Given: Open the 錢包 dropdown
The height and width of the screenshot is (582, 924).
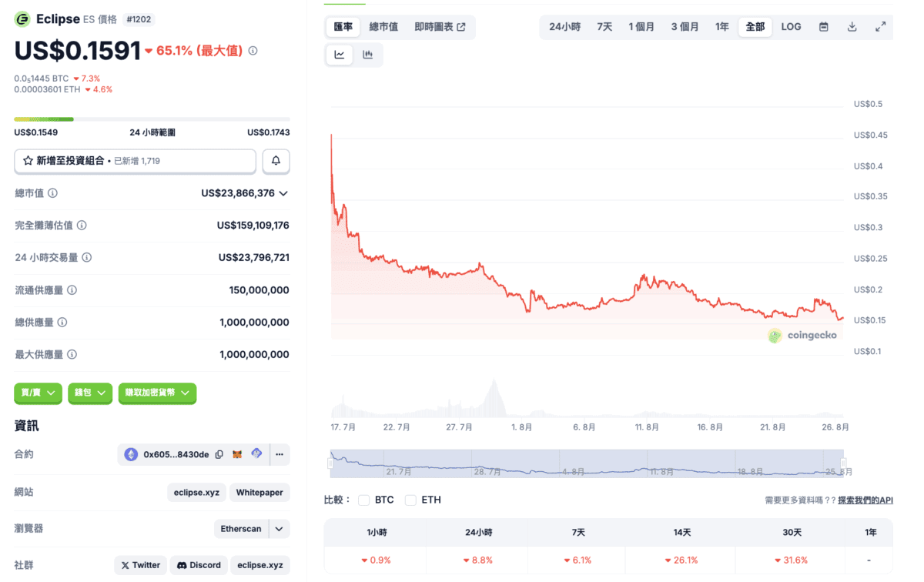Looking at the screenshot, I should [x=90, y=393].
